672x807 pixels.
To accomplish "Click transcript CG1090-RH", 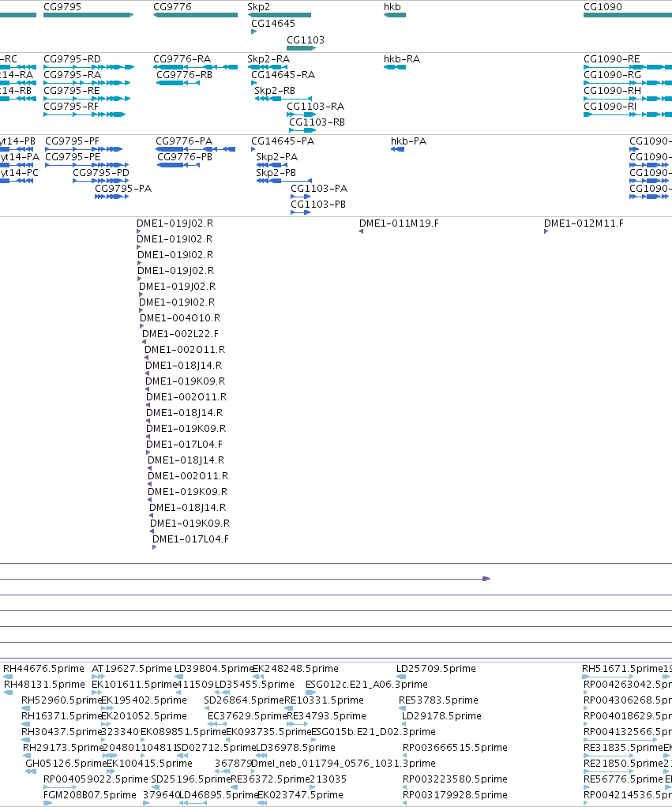I will click(612, 91).
